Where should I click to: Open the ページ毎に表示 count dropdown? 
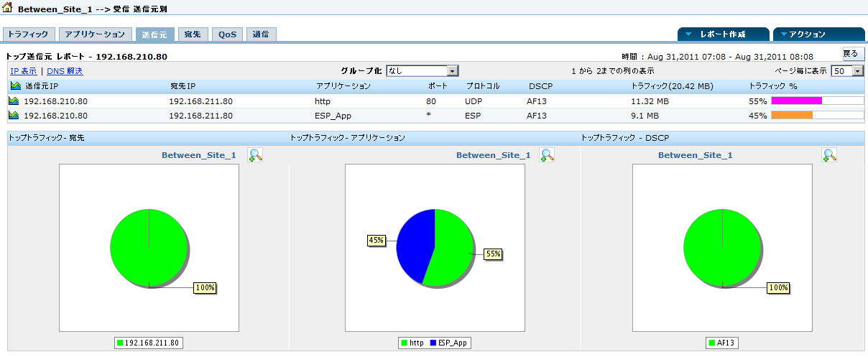click(847, 70)
